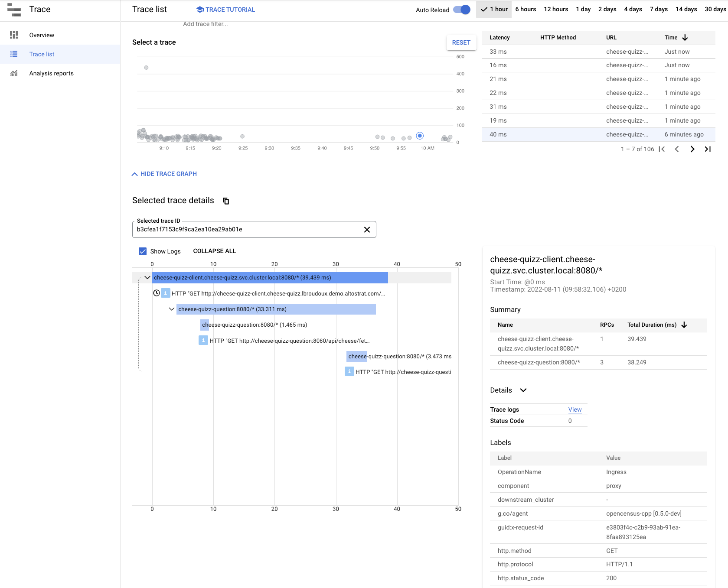
Task: Select the 14 days time range
Action: click(x=686, y=9)
